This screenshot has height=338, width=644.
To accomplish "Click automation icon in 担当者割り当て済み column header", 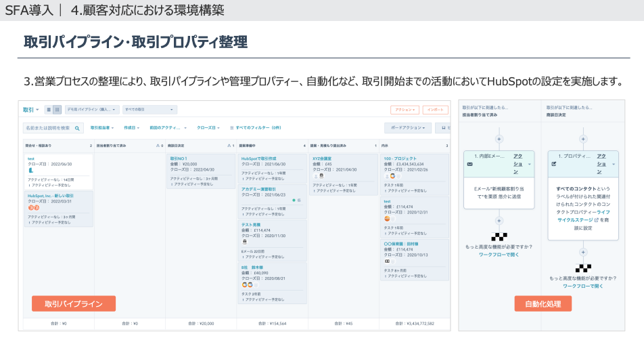I will [158, 146].
